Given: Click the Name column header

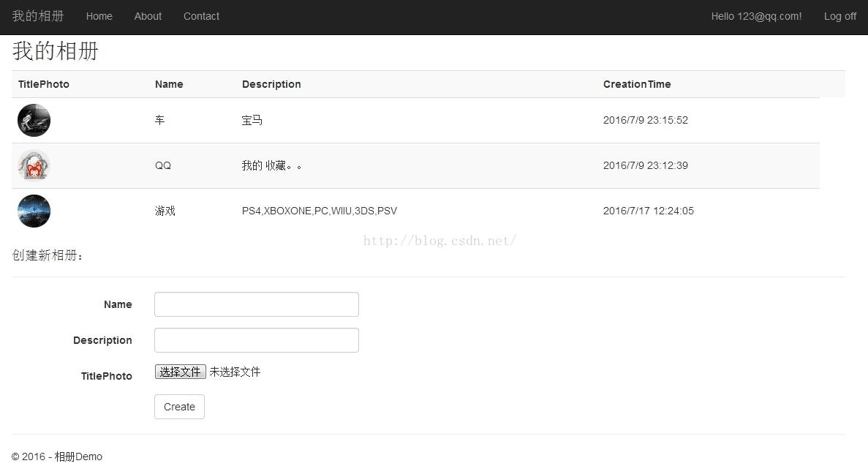Looking at the screenshot, I should click(x=169, y=84).
